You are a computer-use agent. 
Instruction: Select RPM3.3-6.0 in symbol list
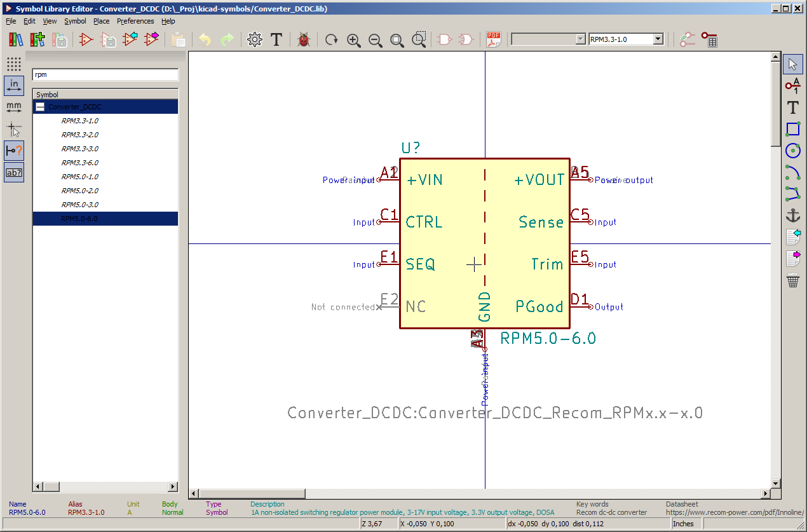[x=80, y=163]
